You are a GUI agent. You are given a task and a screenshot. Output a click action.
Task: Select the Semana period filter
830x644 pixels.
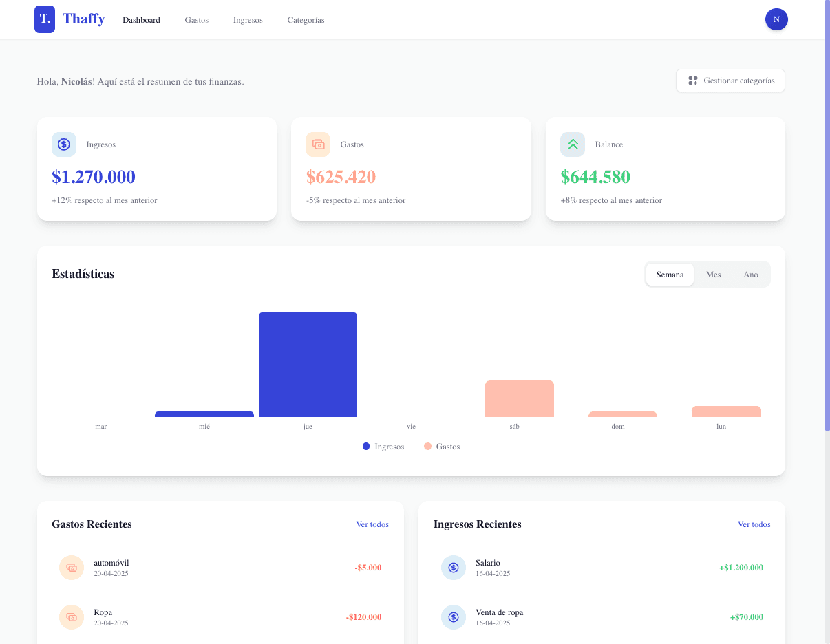[669, 274]
